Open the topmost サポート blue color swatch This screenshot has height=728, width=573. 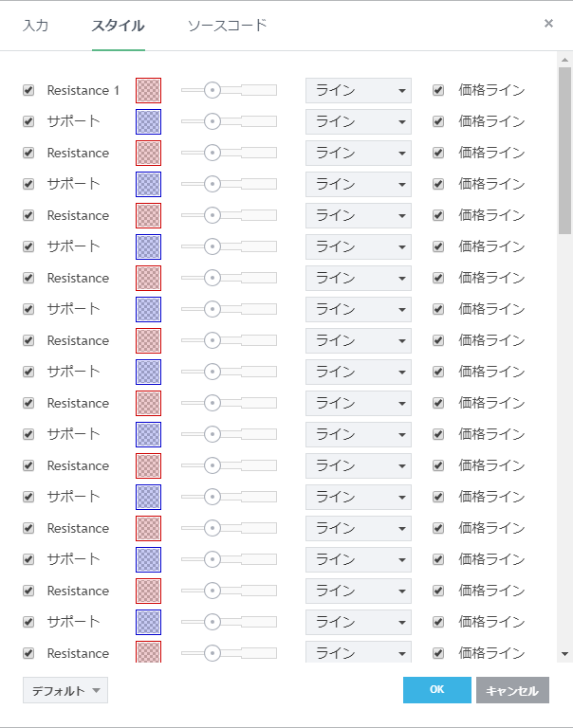[148, 121]
